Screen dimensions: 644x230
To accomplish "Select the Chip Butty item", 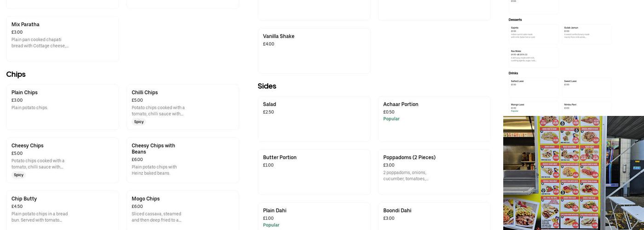I will pos(62,210).
